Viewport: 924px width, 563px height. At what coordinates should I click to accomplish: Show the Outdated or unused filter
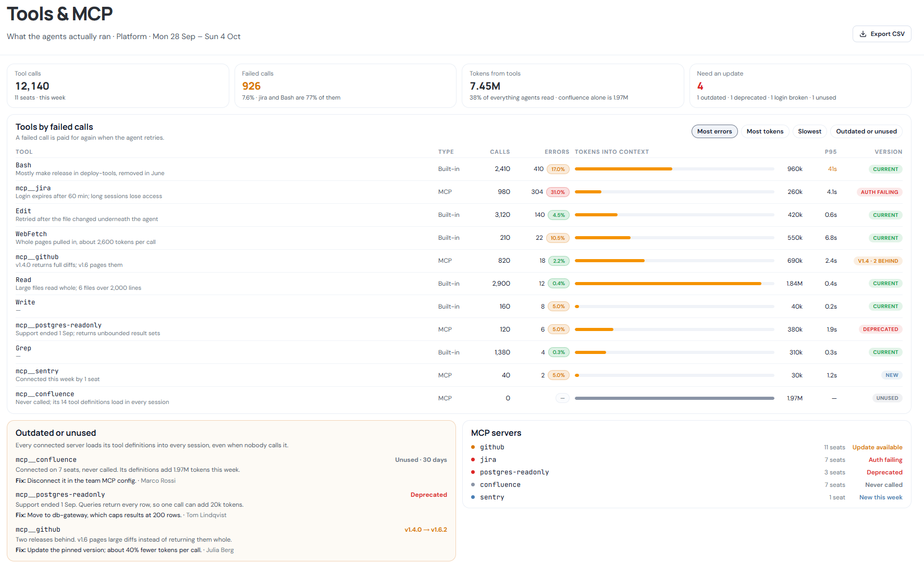pyautogui.click(x=866, y=131)
